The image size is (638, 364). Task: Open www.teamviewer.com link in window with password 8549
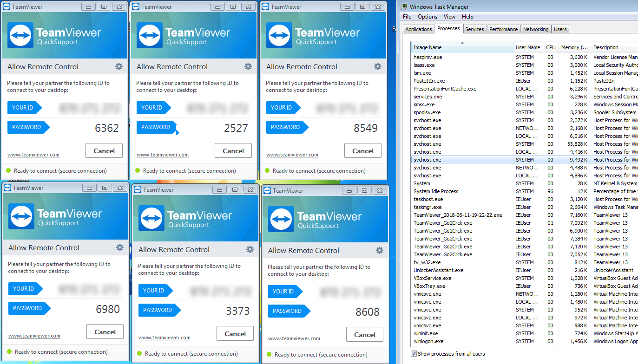292,155
